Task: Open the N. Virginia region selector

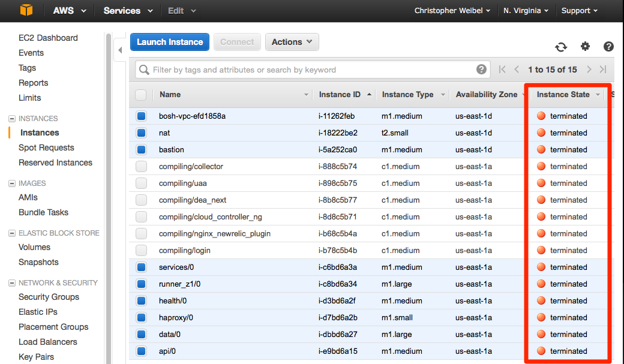Action: (526, 11)
